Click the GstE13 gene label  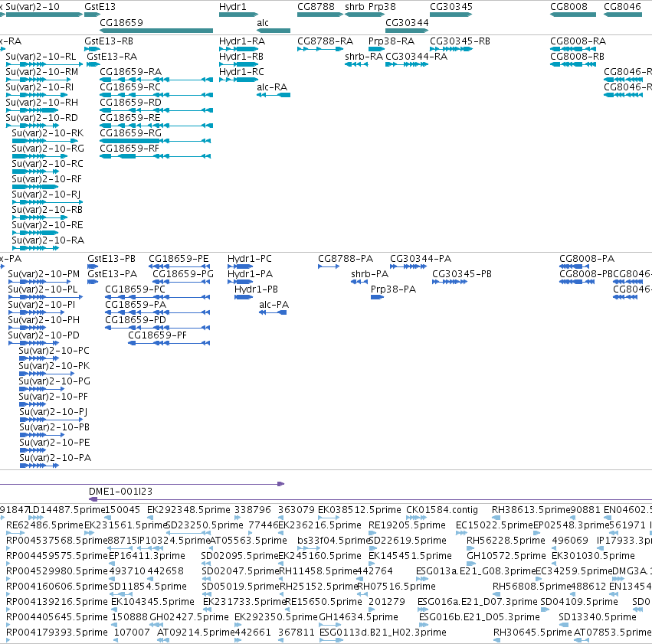coord(100,7)
